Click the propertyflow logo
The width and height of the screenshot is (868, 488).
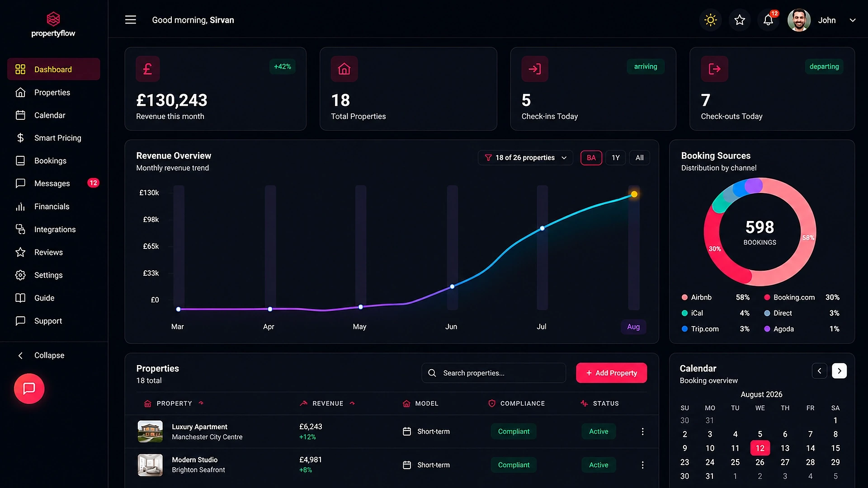coord(53,25)
